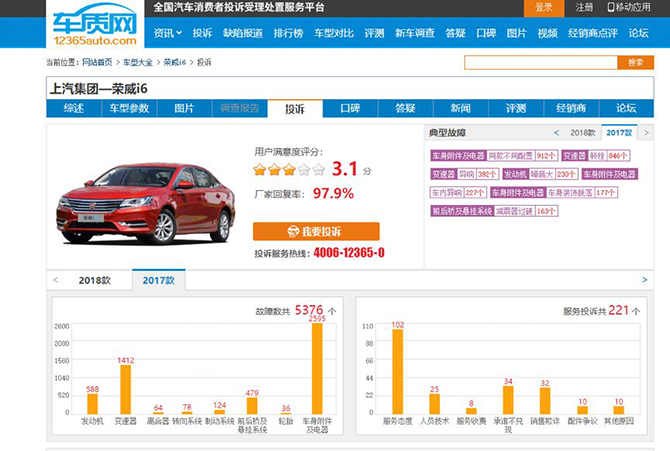Open 论坛 in the top navigation bar

638,33
